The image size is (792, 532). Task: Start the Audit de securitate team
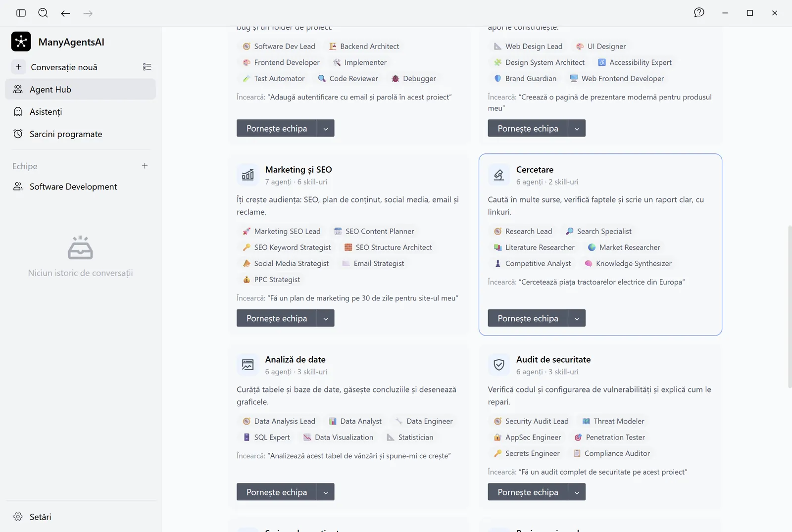tap(528, 492)
